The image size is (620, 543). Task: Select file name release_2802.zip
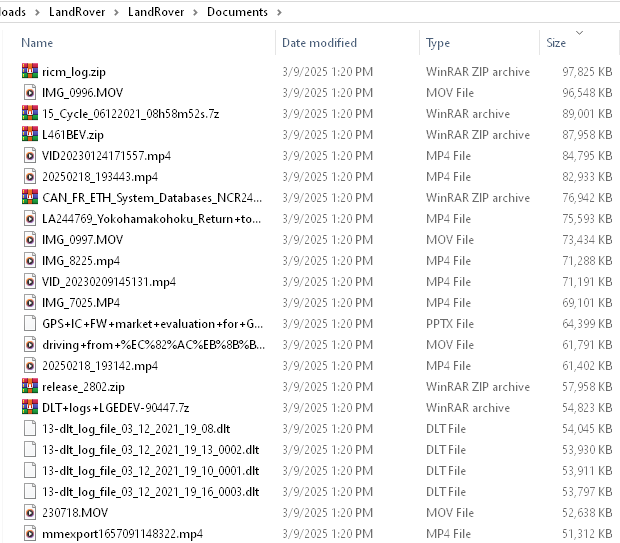coord(83,387)
